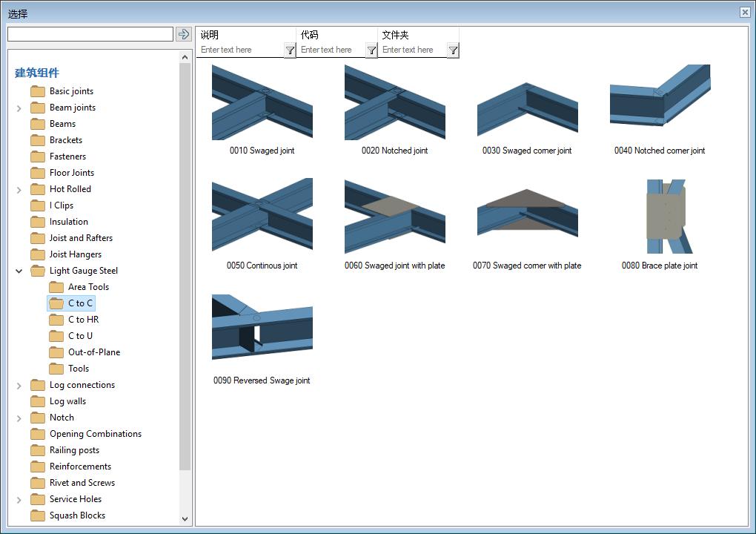Collapse the Light Gauge Steel node
This screenshot has height=534, width=756.
click(19, 271)
